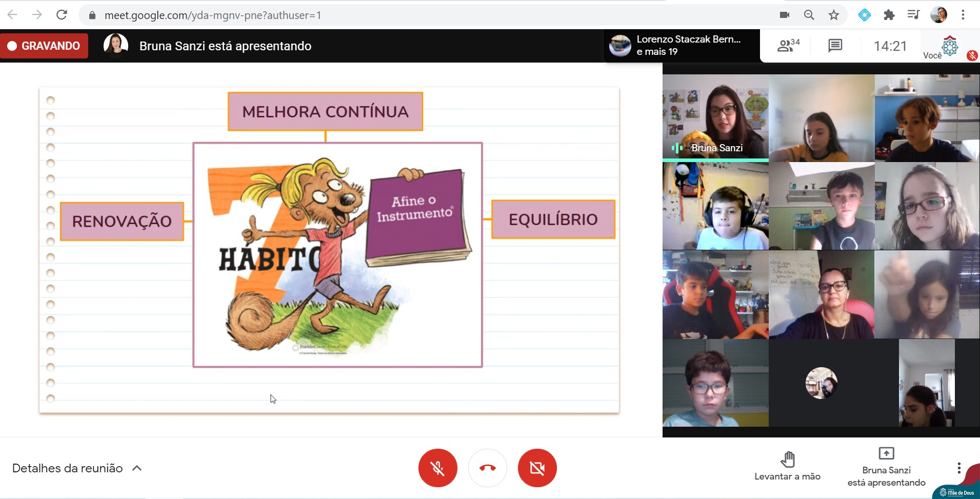This screenshot has width=980, height=499.
Task: Click the GRAVANDO recording indicator
Action: (x=44, y=46)
